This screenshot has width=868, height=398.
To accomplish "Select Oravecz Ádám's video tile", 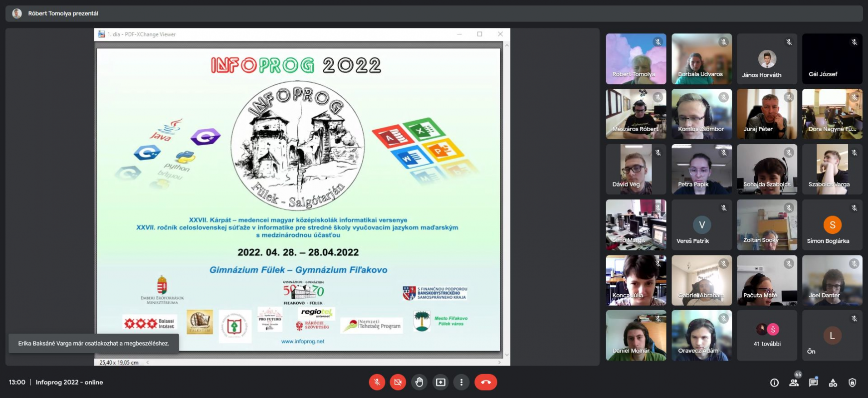I will click(701, 336).
